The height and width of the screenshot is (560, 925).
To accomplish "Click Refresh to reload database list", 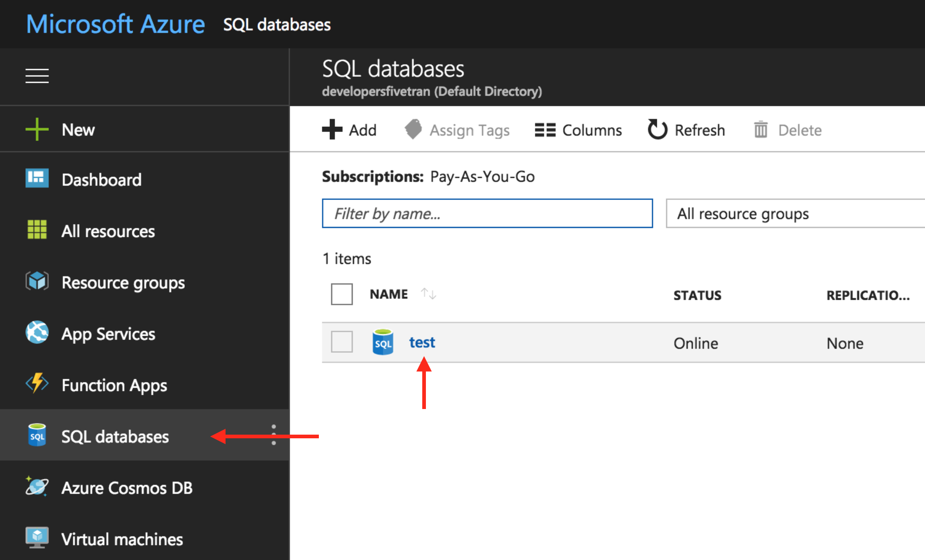I will click(685, 130).
